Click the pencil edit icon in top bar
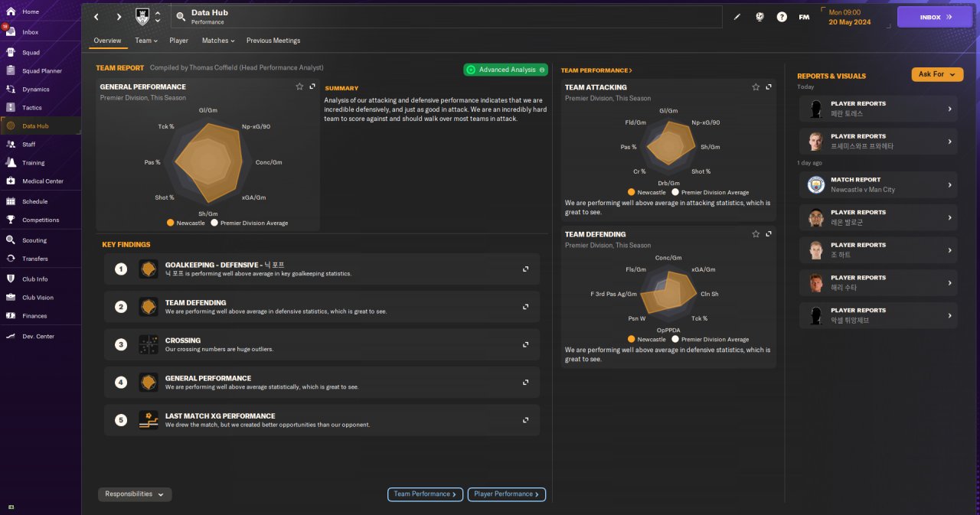Viewport: 980px width, 515px height. click(x=737, y=17)
